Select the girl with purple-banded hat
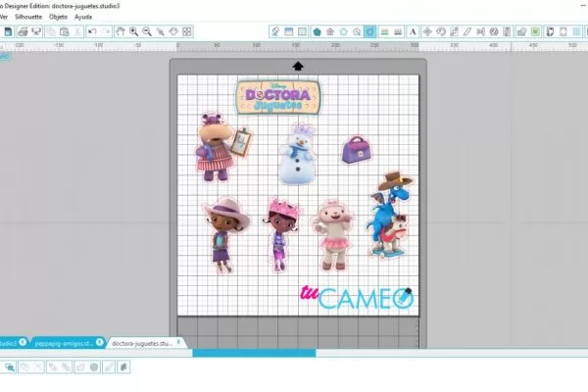 tap(226, 235)
